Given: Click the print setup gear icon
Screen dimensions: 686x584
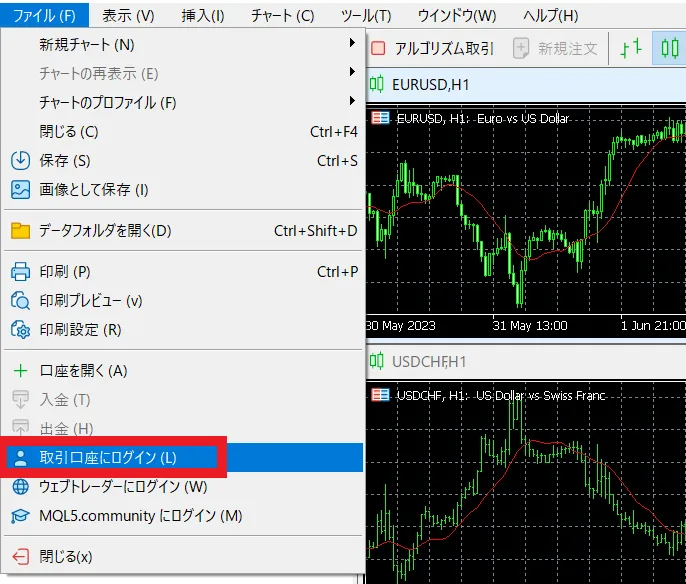Looking at the screenshot, I should (20, 330).
